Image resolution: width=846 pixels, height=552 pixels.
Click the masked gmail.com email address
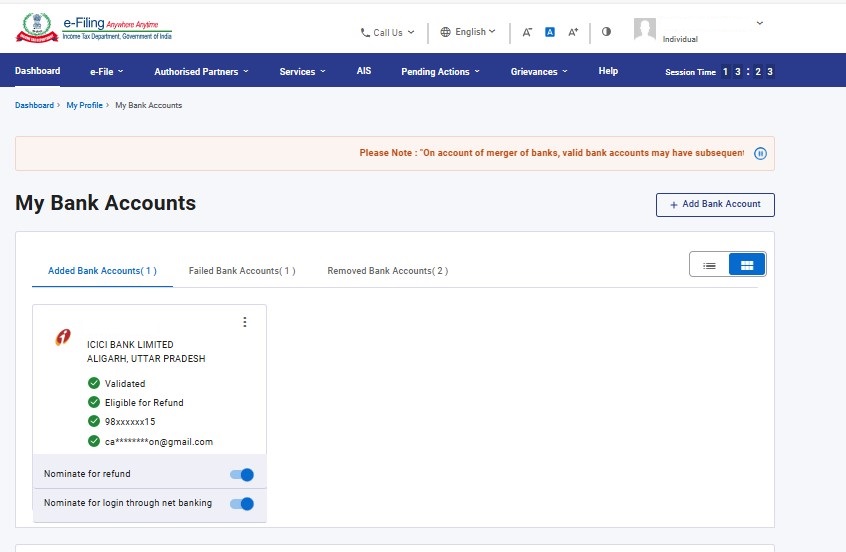(x=159, y=441)
